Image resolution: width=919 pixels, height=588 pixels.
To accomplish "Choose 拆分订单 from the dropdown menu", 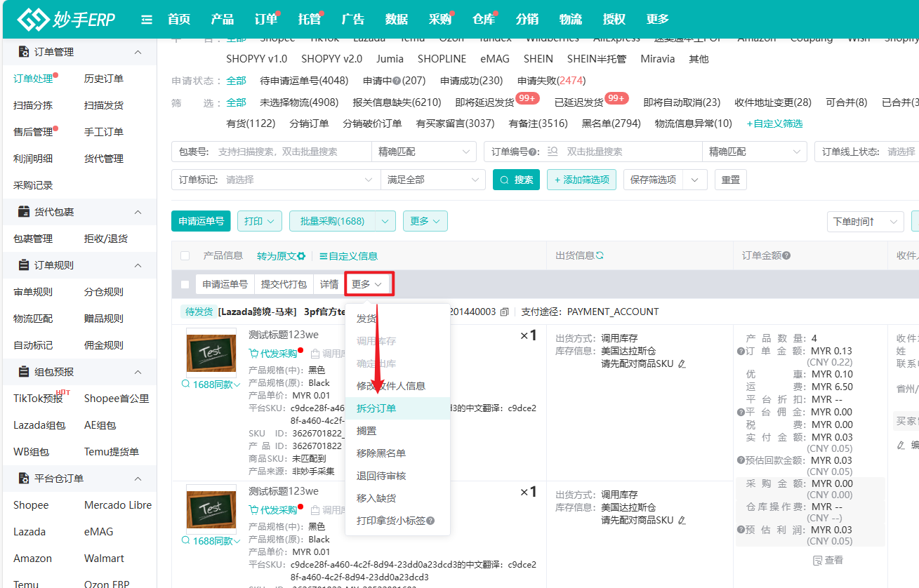I will point(397,408).
